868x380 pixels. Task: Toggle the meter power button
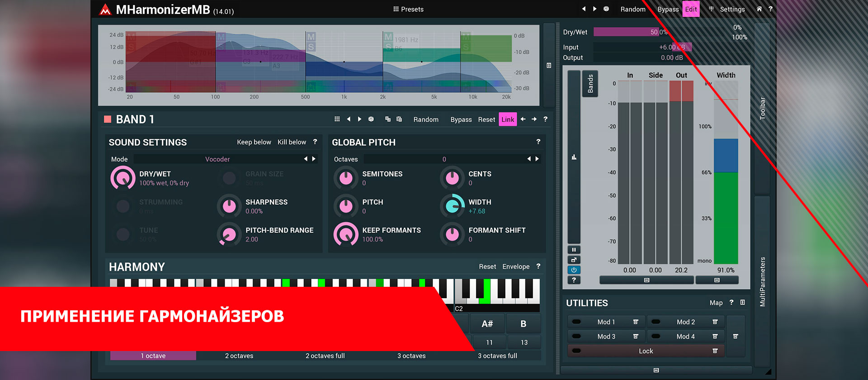pyautogui.click(x=574, y=270)
